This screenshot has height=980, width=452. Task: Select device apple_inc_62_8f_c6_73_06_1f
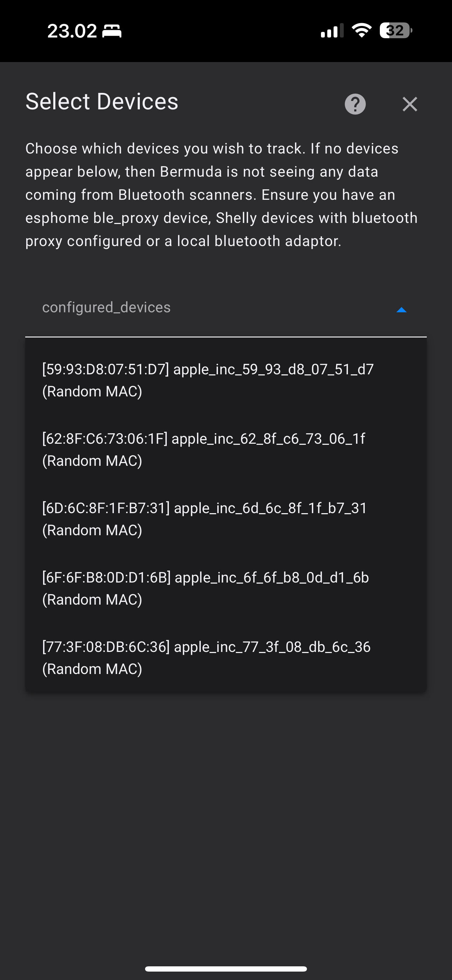[204, 449]
